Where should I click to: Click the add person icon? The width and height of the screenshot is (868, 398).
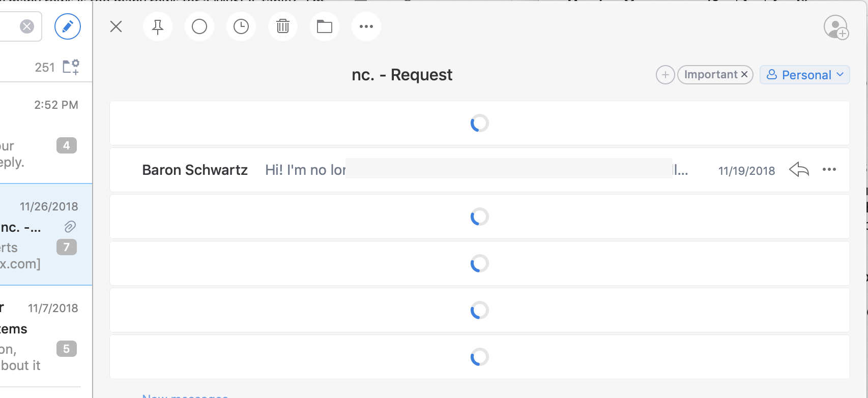pos(836,27)
